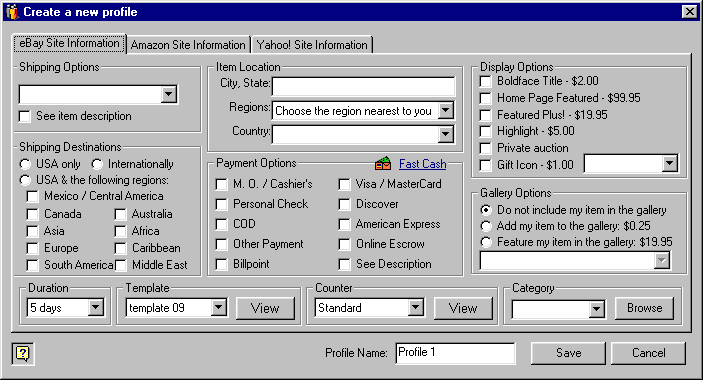View the selected counter style
The height and width of the screenshot is (380, 703).
point(463,308)
